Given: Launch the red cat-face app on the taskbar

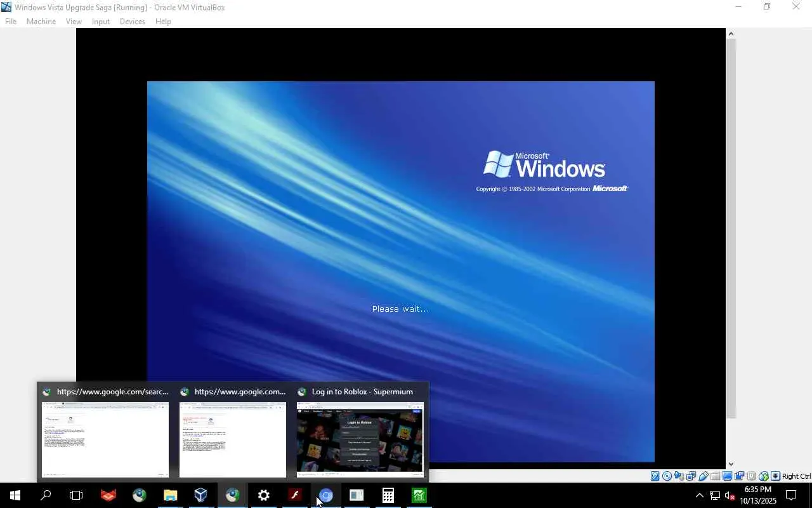Looking at the screenshot, I should click(x=108, y=495).
